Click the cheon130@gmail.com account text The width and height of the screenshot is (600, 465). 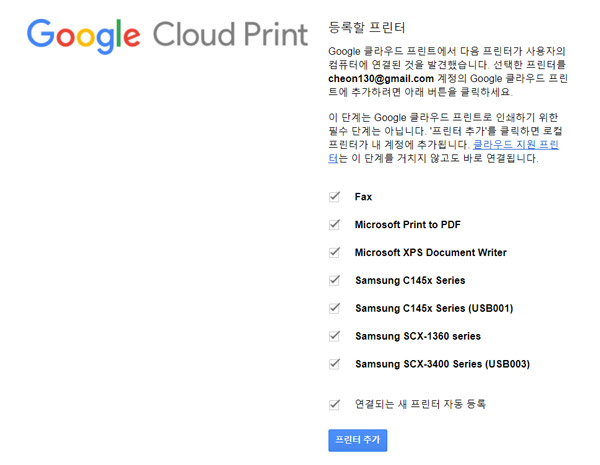(381, 77)
